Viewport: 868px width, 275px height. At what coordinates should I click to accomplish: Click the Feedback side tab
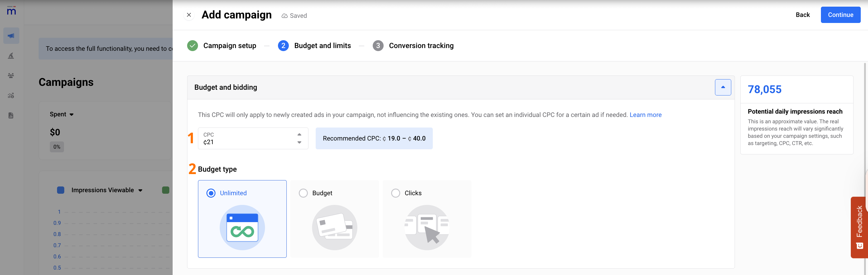pyautogui.click(x=859, y=227)
